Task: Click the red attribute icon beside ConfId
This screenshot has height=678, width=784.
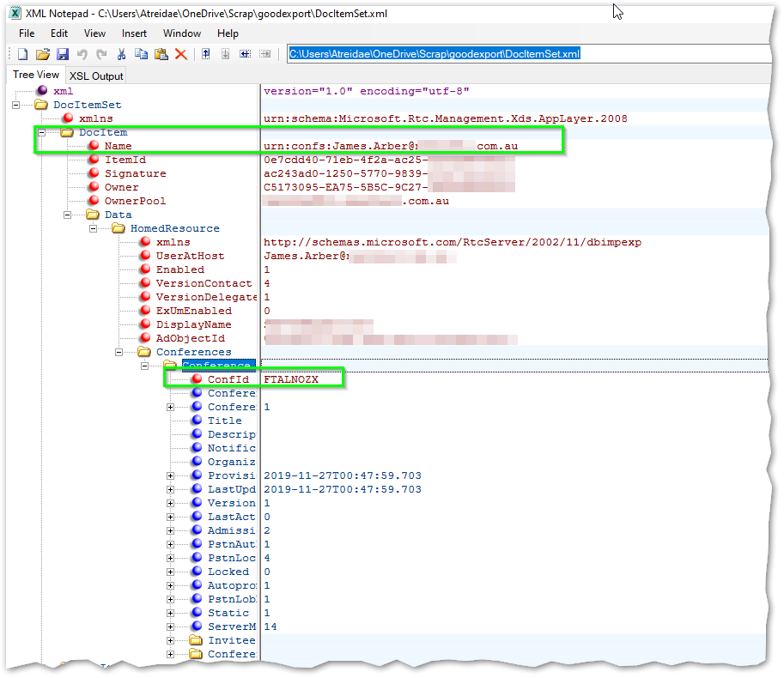Action: pyautogui.click(x=197, y=378)
